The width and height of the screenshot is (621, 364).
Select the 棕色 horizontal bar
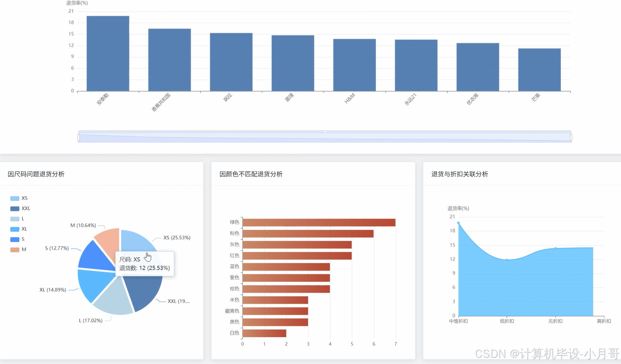[286, 289]
